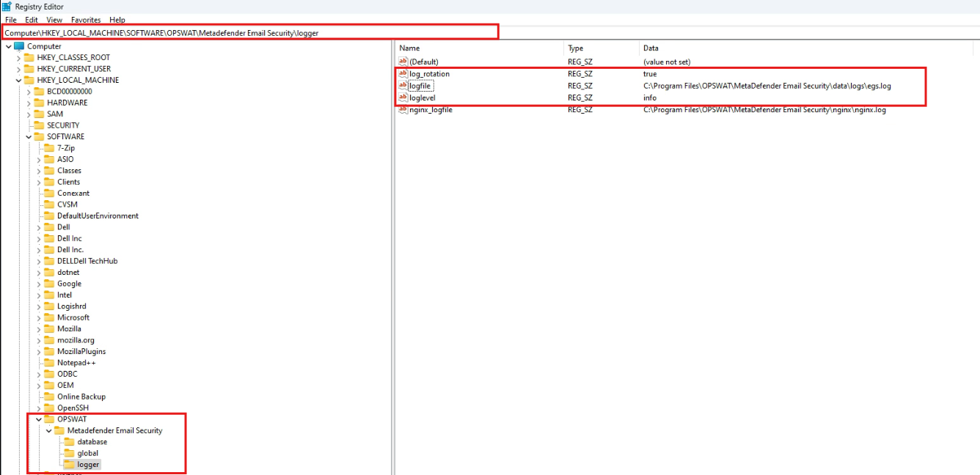Screen dimensions: 980x475
Task: Select the DELLDell TechHub key
Action: click(x=87, y=261)
